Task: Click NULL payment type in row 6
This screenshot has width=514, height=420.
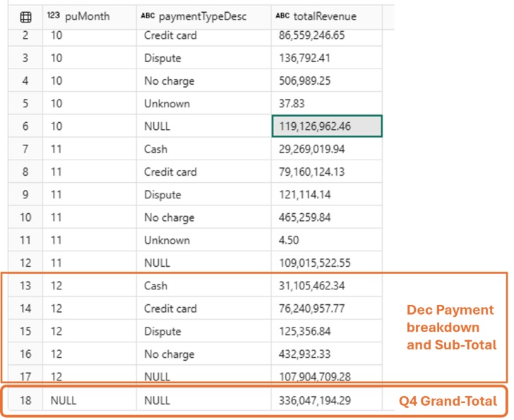Action: point(157,126)
